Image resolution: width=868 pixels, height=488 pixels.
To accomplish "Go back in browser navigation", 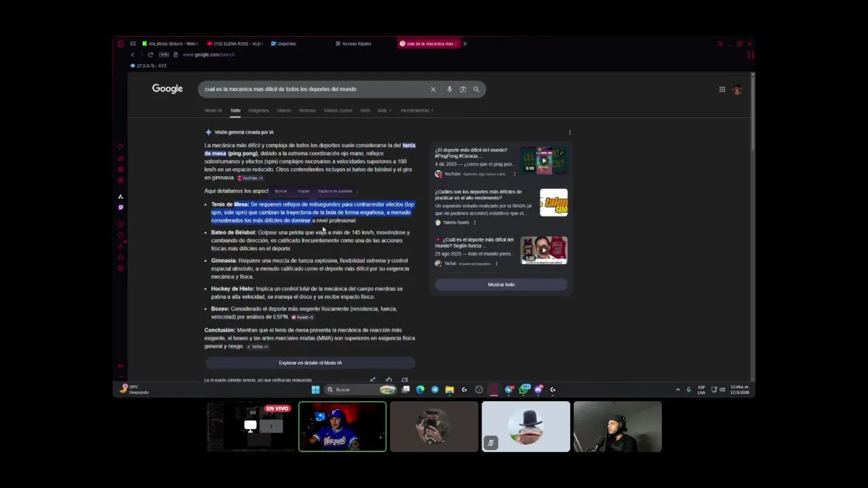I will pyautogui.click(x=132, y=54).
